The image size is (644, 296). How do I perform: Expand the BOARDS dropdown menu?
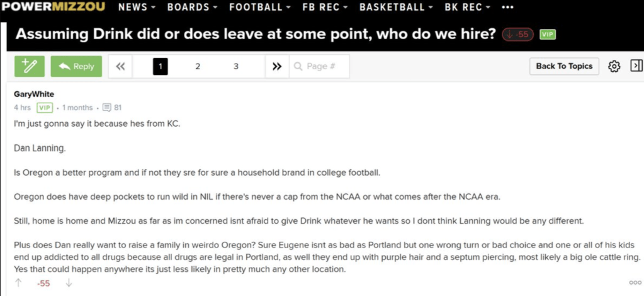coord(192,8)
